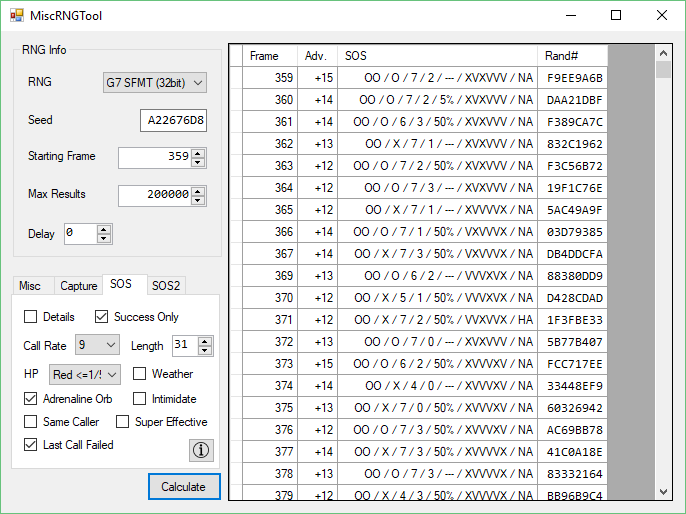This screenshot has height=514, width=686.
Task: Uncheck the Success Only checkbox
Action: coord(102,316)
